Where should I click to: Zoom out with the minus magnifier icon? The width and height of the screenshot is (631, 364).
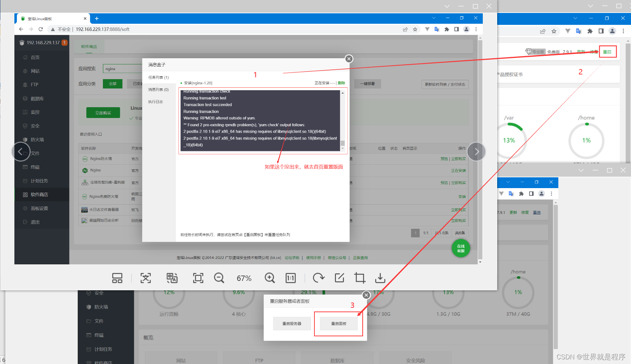tap(219, 278)
